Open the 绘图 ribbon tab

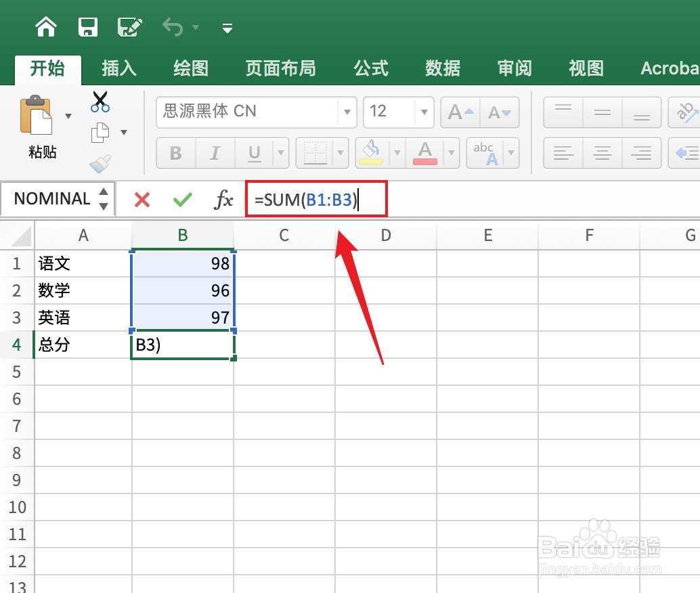pyautogui.click(x=191, y=69)
